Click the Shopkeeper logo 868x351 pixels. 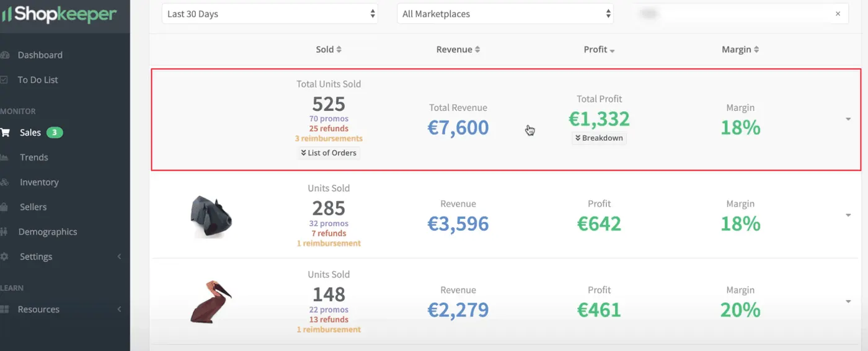[58, 14]
